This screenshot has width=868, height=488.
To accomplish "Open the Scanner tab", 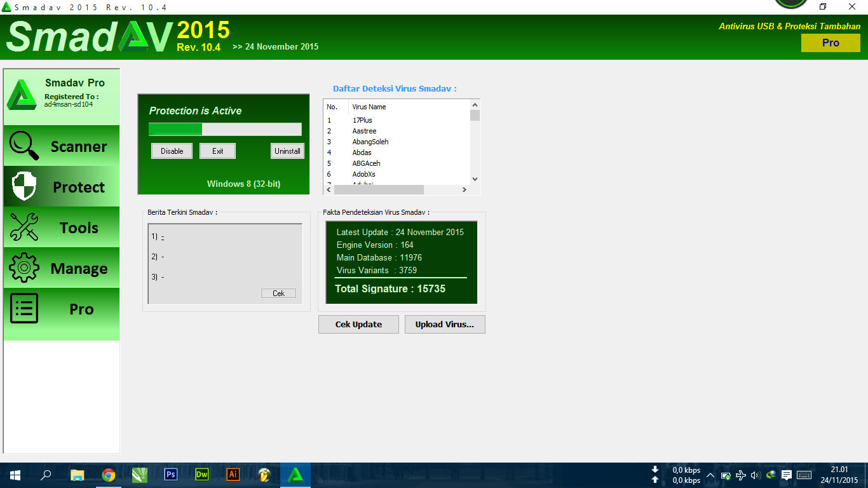I will click(62, 146).
